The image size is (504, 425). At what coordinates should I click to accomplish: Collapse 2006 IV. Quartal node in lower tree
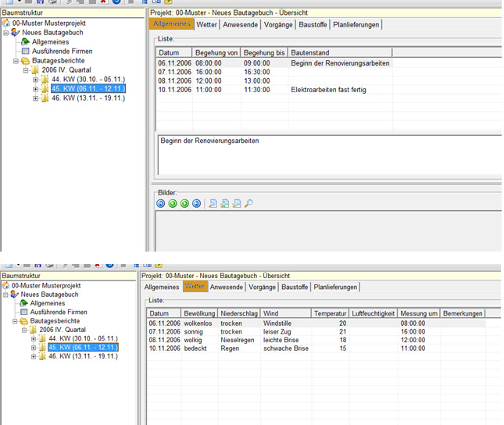(24, 330)
